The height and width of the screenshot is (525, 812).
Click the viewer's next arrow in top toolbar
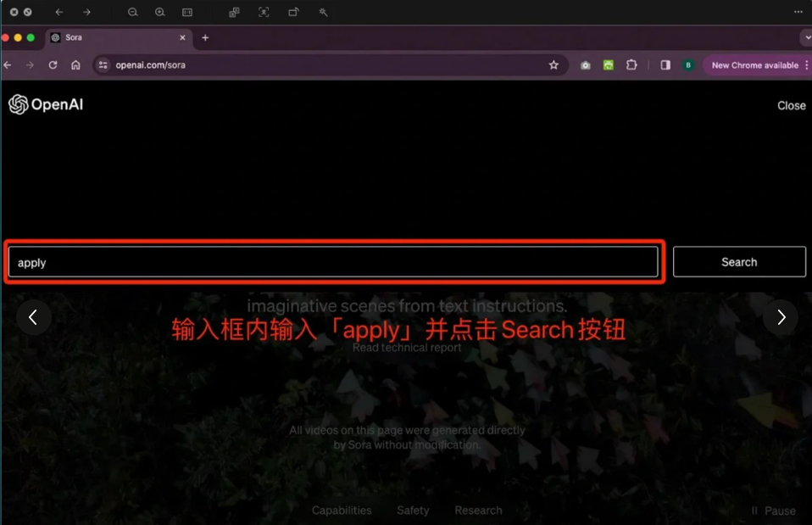click(86, 12)
